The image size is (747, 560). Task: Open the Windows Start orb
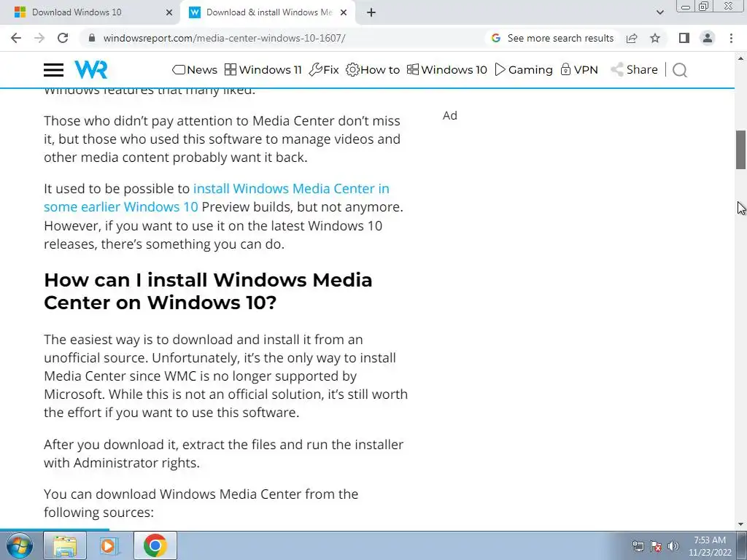[20, 545]
